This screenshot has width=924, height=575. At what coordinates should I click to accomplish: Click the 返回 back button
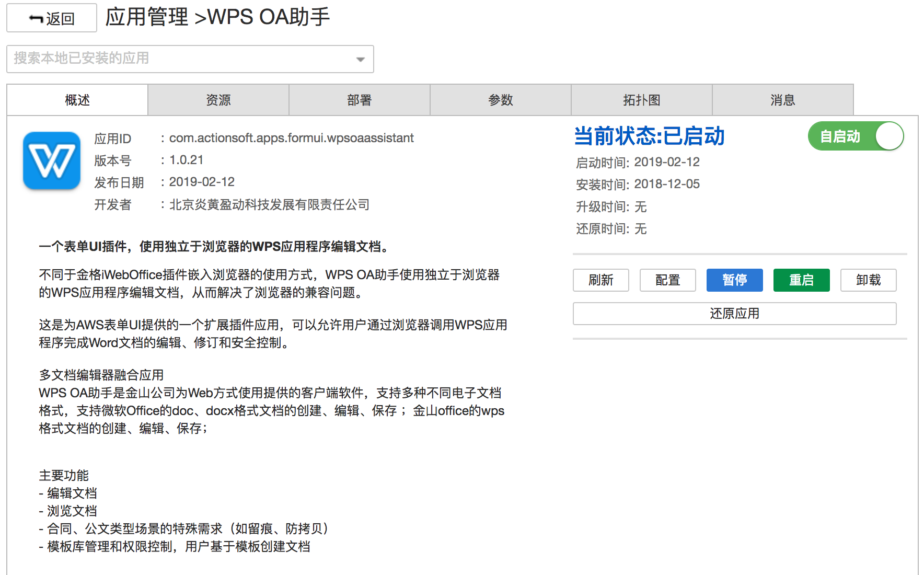pyautogui.click(x=52, y=18)
